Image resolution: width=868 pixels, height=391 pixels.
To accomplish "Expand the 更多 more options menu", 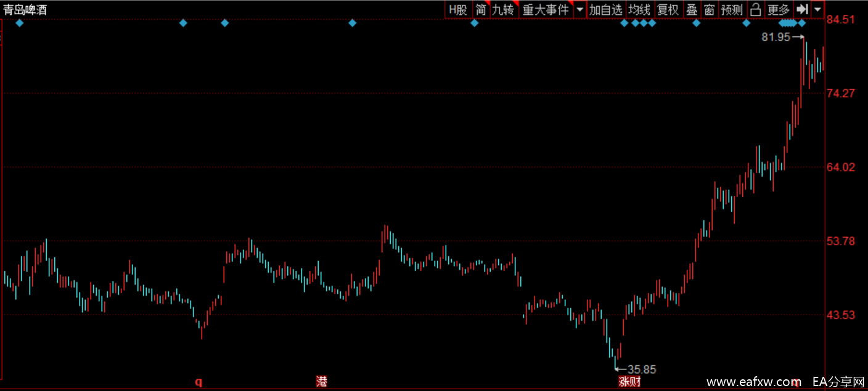I will pyautogui.click(x=778, y=10).
